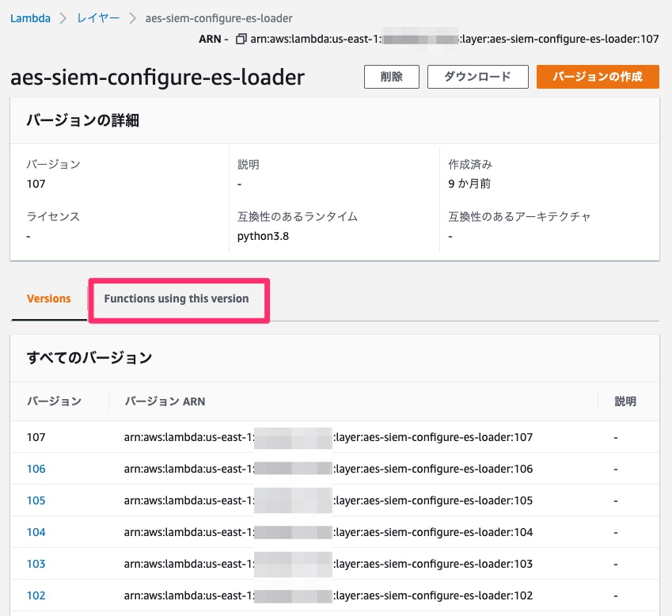Click バージョン ARN column header

pos(165,401)
